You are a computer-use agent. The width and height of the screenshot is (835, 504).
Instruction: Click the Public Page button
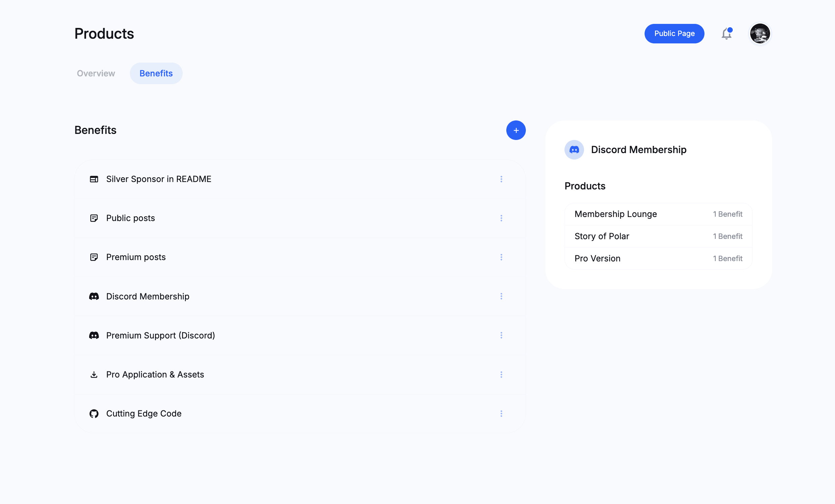coord(674,33)
